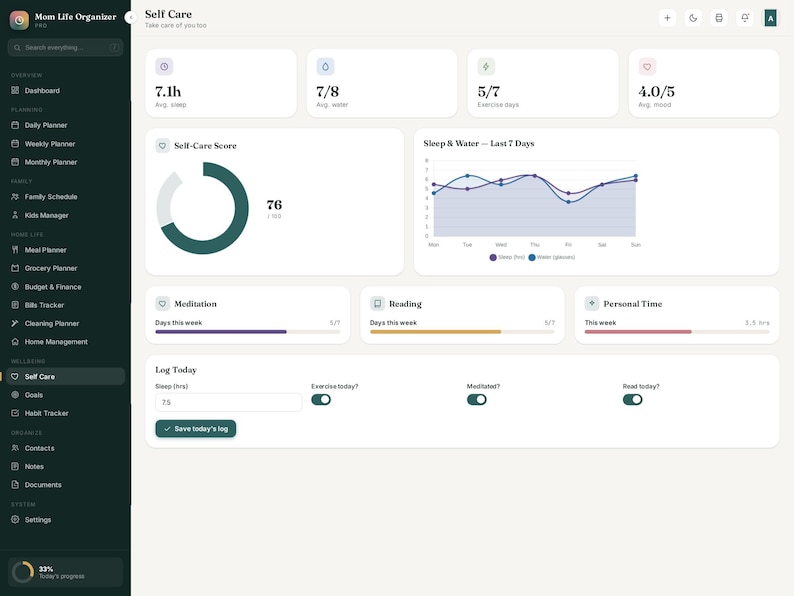Click the Personal Time progress bar
The image size is (794, 596).
point(677,332)
